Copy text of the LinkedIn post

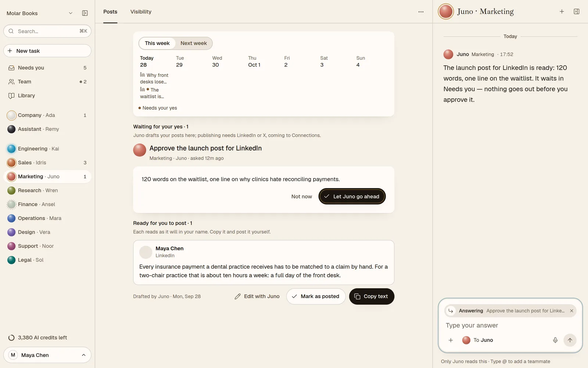[x=372, y=296]
